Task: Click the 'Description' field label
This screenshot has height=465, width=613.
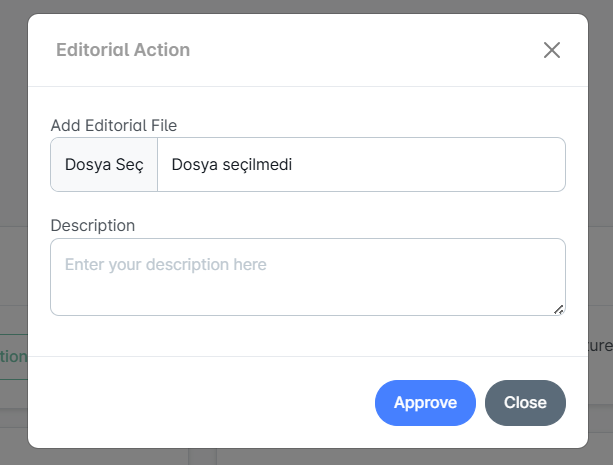Action: tap(92, 225)
